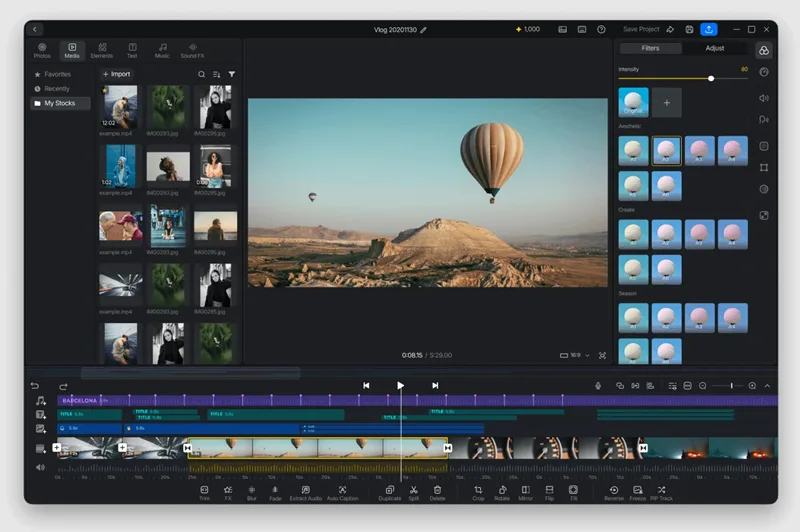Skip to previous clip
Viewport: 800px width, 532px height.
(x=366, y=386)
